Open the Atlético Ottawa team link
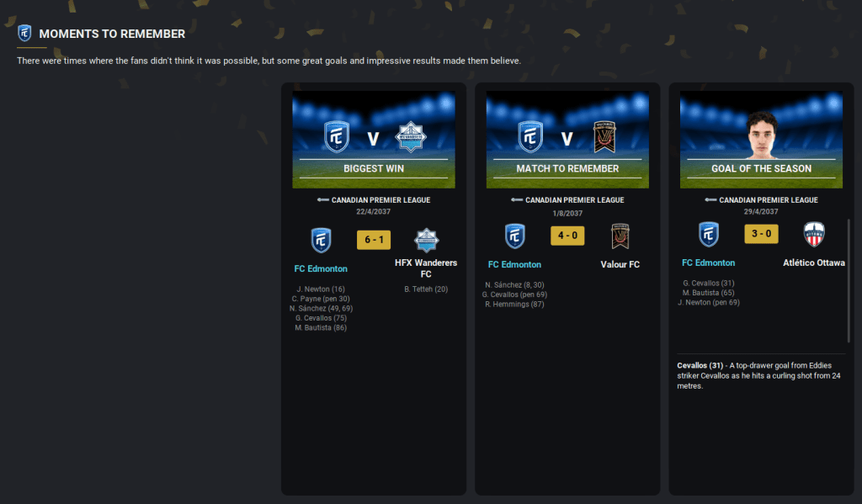 (814, 263)
